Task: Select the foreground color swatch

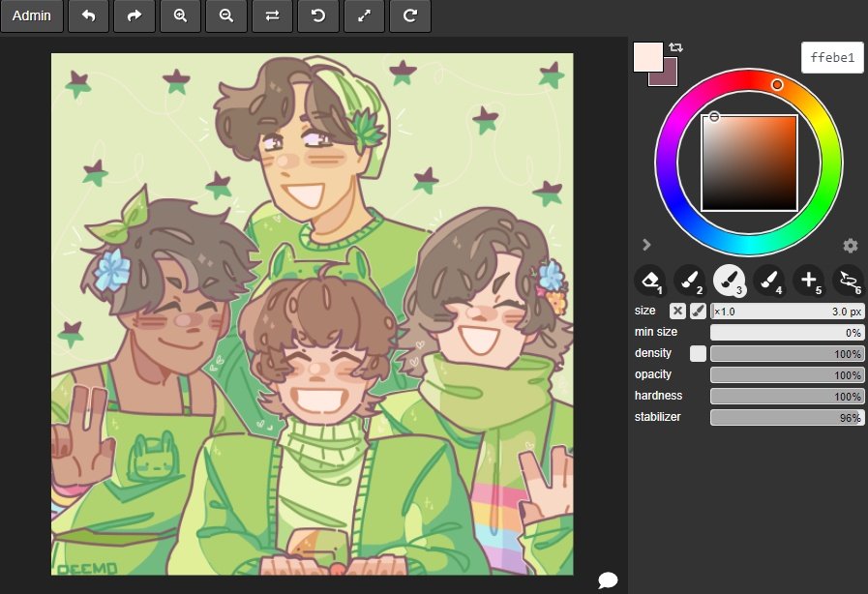Action: (647, 56)
